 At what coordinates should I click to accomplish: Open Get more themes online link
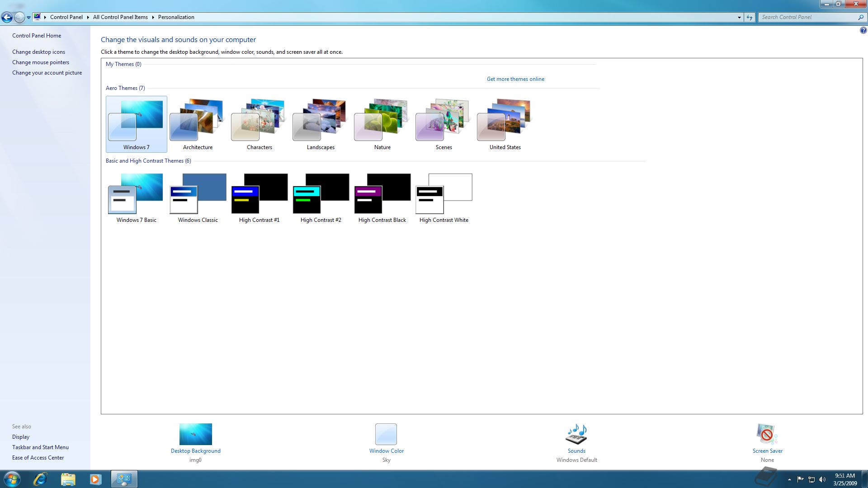tap(515, 79)
